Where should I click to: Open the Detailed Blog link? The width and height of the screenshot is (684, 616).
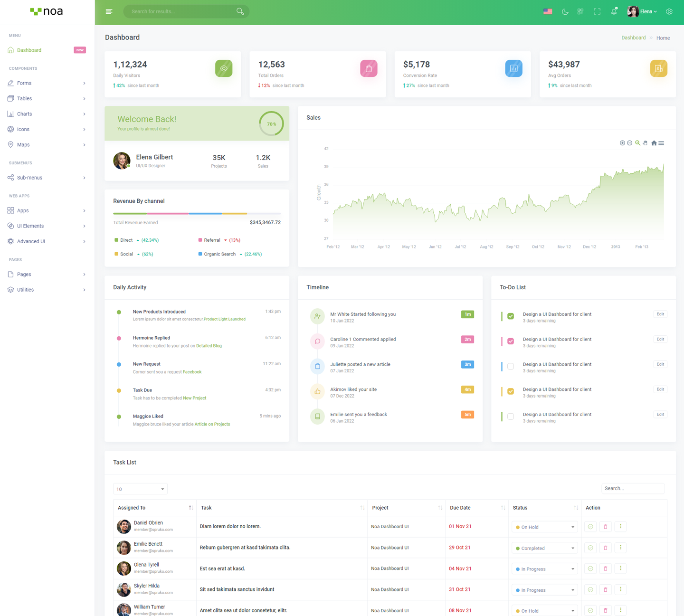(209, 346)
